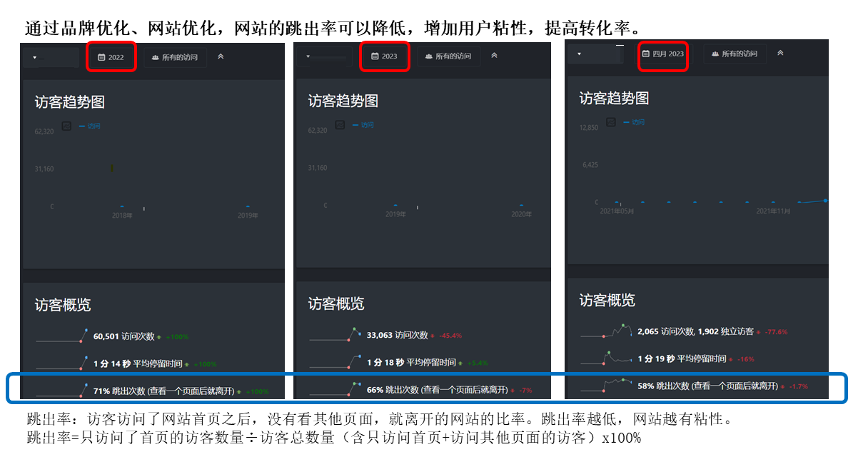868x452 pixels.
Task: Click the -45.4% evolution value
Action: [x=450, y=336]
